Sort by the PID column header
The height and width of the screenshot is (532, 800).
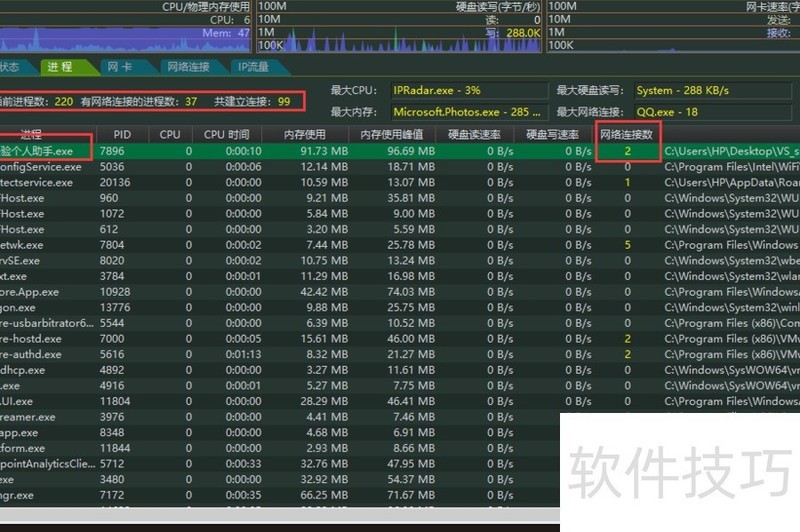click(122, 135)
